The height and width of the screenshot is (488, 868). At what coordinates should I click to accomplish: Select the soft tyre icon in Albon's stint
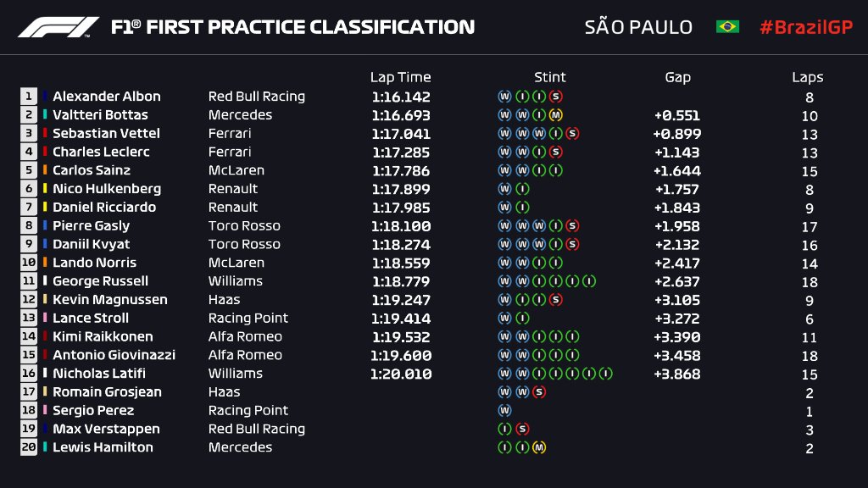(x=555, y=97)
